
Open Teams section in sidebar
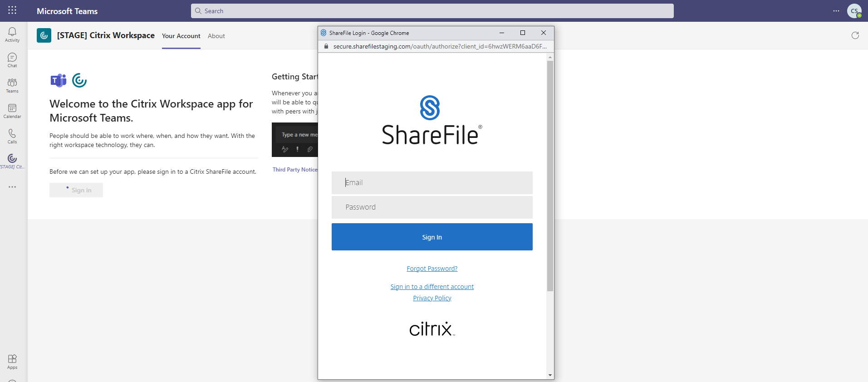[x=12, y=85]
